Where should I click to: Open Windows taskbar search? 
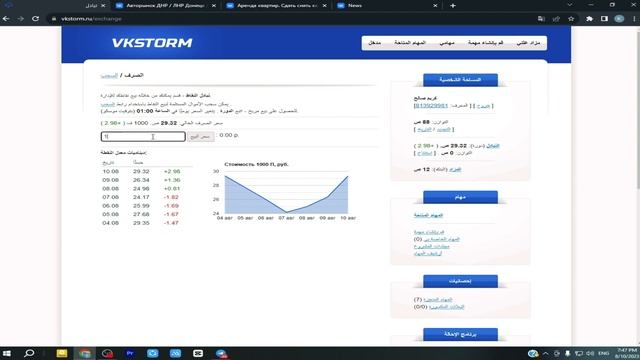click(x=29, y=353)
